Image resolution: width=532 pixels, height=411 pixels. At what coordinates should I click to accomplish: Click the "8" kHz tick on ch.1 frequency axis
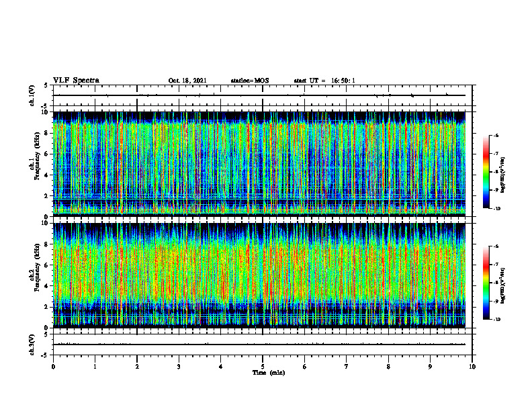coord(46,133)
